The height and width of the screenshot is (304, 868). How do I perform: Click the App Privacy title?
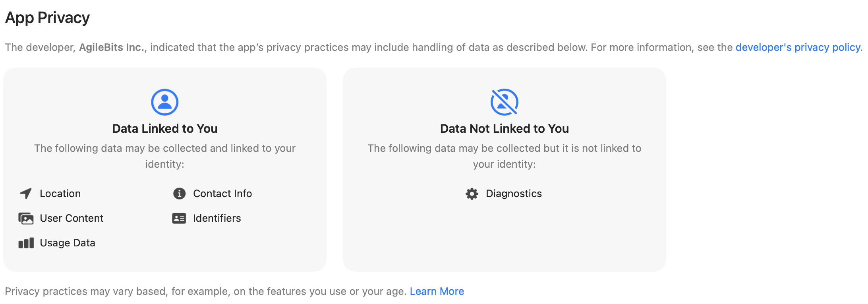47,18
